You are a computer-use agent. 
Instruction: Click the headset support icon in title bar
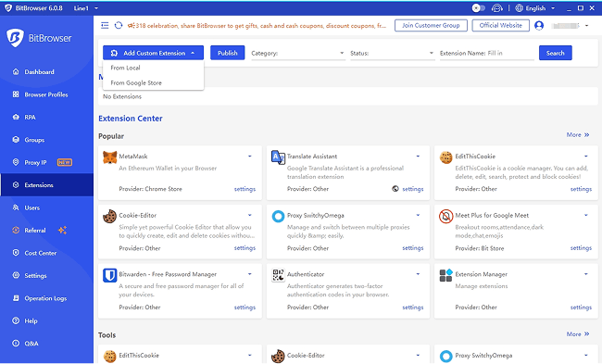coord(496,8)
